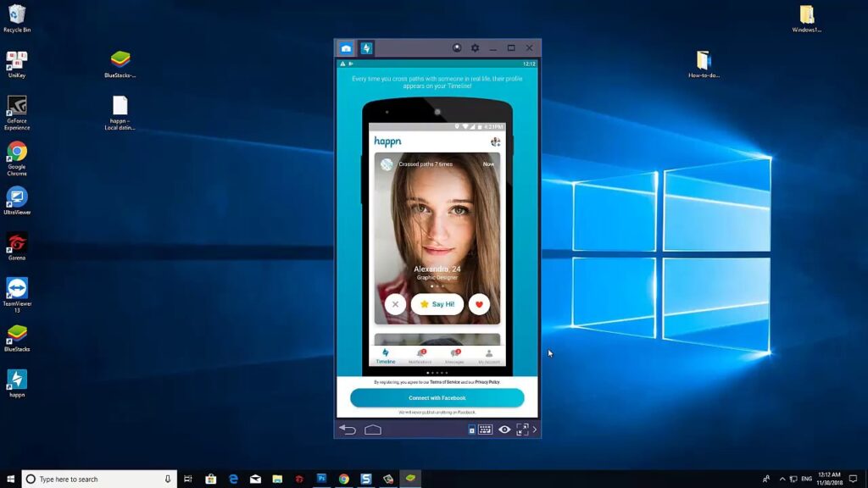
Task: Open the Privacy Policy link
Action: click(x=487, y=382)
